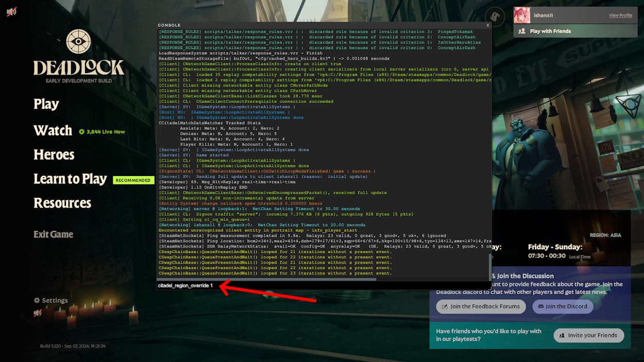Viewport: 644px width, 362px height.
Task: Unmute the muted speaker icon top-left
Action: pyautogui.click(x=12, y=11)
